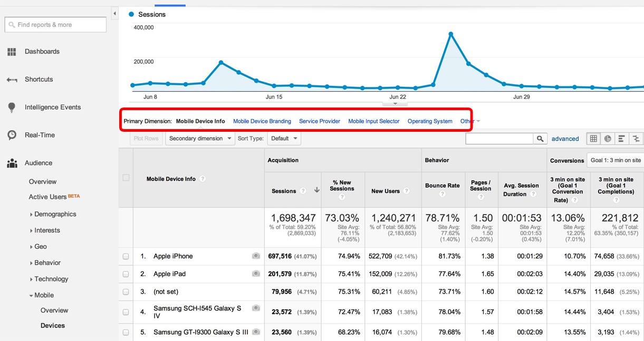644x341 pixels.
Task: Switch to comparison view icon
Action: click(636, 139)
